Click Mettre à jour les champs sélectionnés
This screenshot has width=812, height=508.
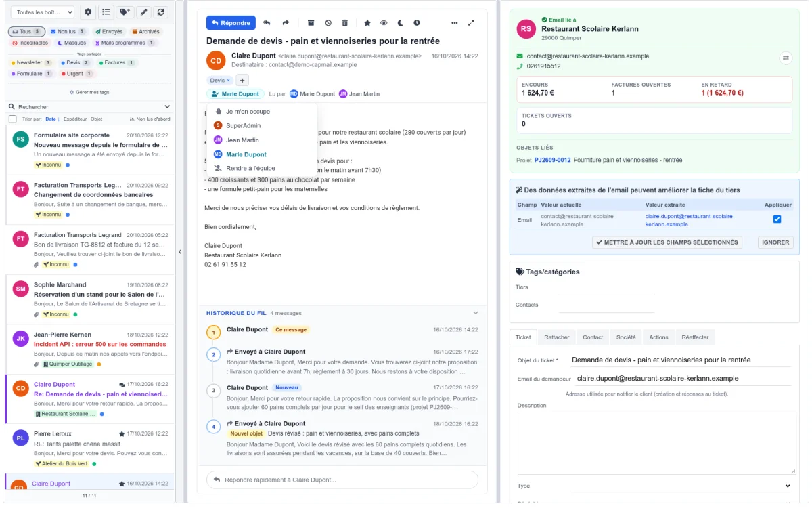[x=667, y=242]
